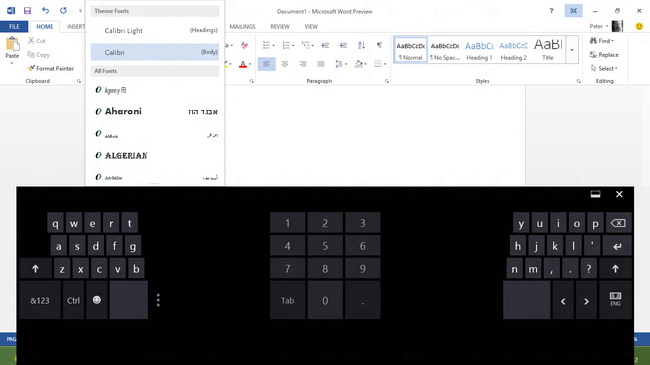The width and height of the screenshot is (650, 365).
Task: Click the Bullets list icon
Action: pos(266,45)
